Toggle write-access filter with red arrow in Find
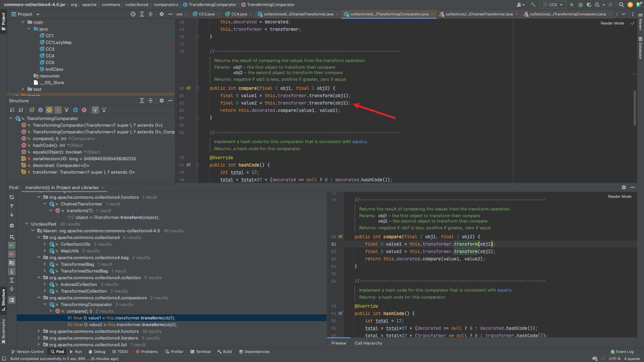644x362 pixels. click(12, 254)
